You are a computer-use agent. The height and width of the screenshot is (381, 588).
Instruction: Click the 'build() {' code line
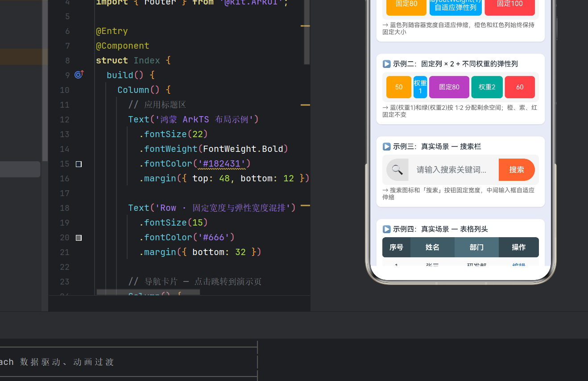tap(131, 75)
